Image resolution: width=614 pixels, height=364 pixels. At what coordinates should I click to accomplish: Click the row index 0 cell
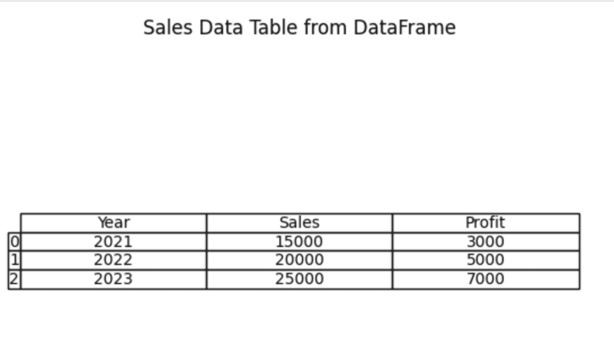click(14, 242)
